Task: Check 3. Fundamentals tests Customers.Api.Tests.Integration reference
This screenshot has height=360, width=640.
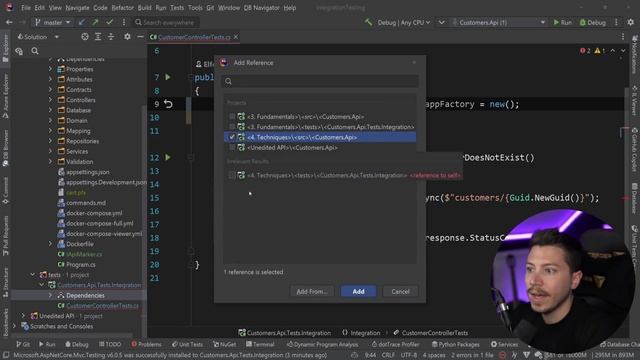Action: (232, 127)
